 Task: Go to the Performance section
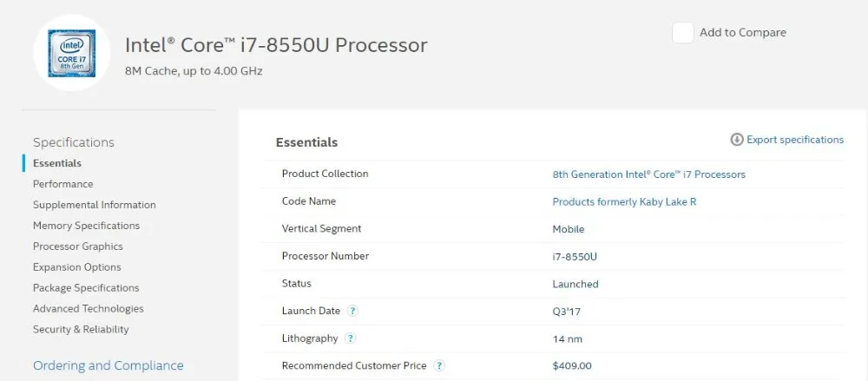pyautogui.click(x=63, y=184)
